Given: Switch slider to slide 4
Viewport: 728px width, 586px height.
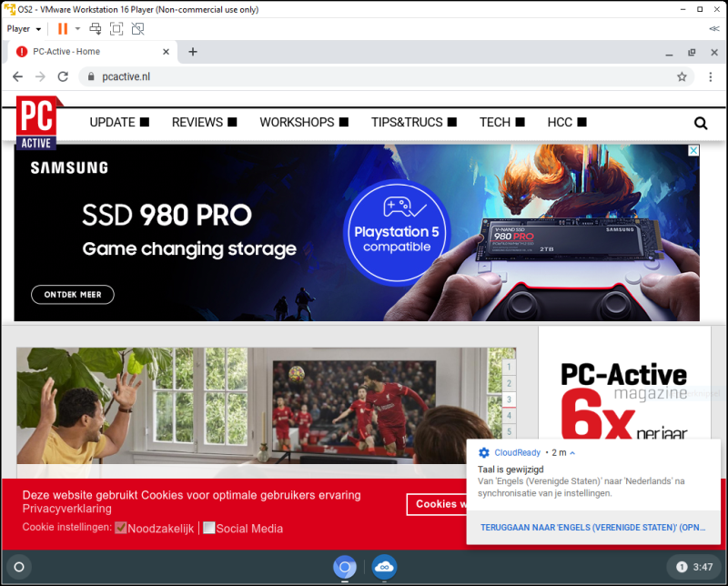Looking at the screenshot, I should 509,416.
